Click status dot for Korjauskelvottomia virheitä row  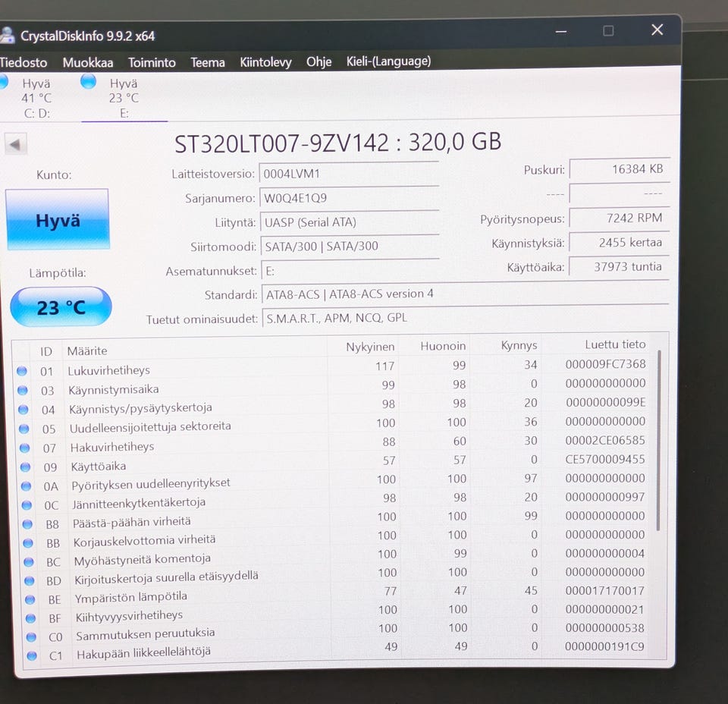28,543
